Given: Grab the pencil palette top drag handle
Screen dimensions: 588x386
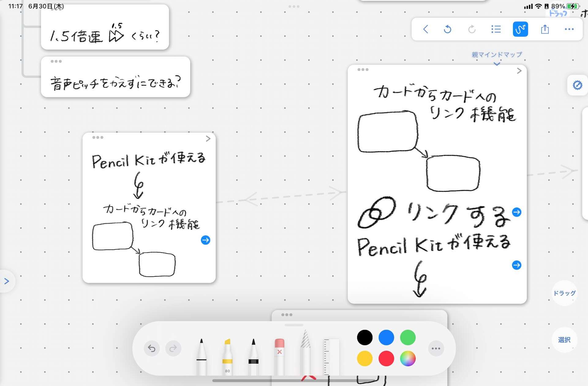Looking at the screenshot, I should point(294,325).
